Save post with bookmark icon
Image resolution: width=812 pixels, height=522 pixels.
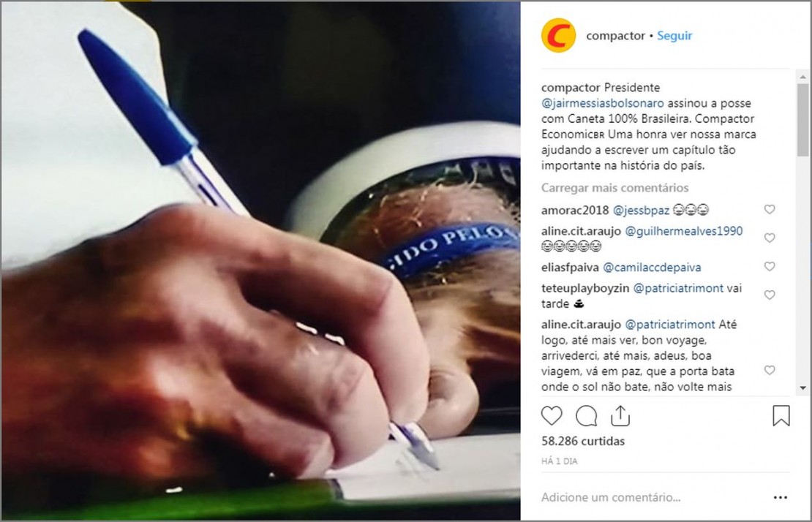(781, 415)
